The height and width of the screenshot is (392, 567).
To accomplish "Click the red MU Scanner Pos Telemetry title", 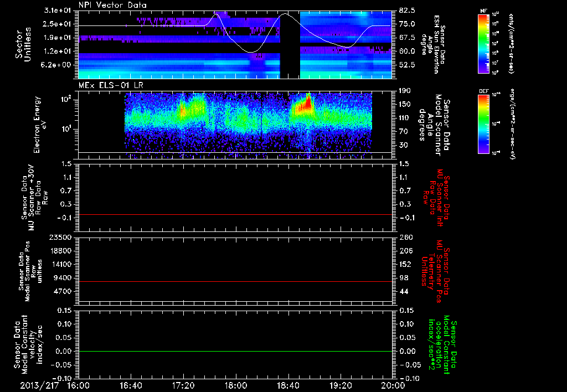I will point(436,271).
